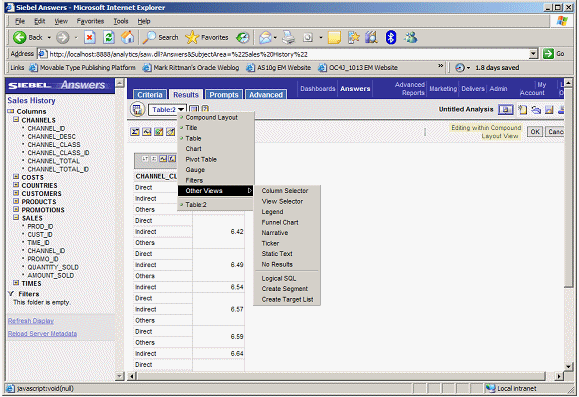Refresh the page with green arrows icon
Screen dimensions: 579x397
tap(109, 37)
